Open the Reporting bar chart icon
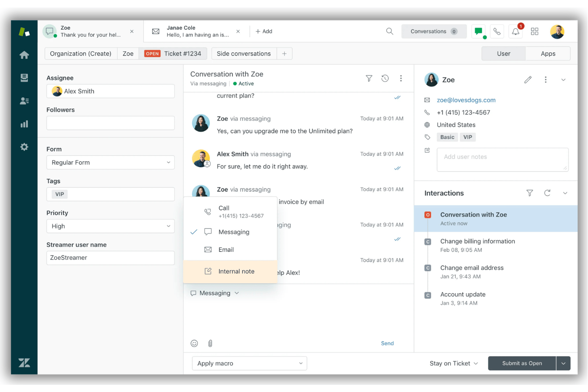Image resolution: width=588 pixels, height=392 pixels. [x=24, y=124]
